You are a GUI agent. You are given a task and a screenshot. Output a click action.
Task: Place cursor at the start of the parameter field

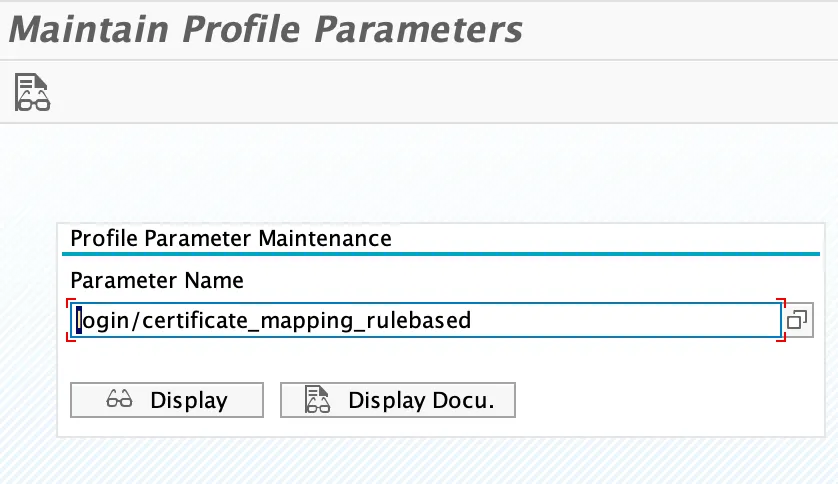pyautogui.click(x=78, y=320)
